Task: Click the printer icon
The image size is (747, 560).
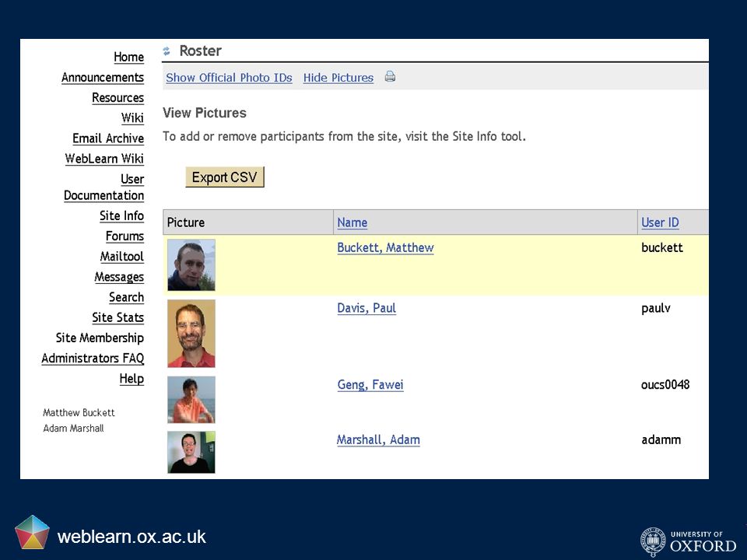Action: (390, 76)
